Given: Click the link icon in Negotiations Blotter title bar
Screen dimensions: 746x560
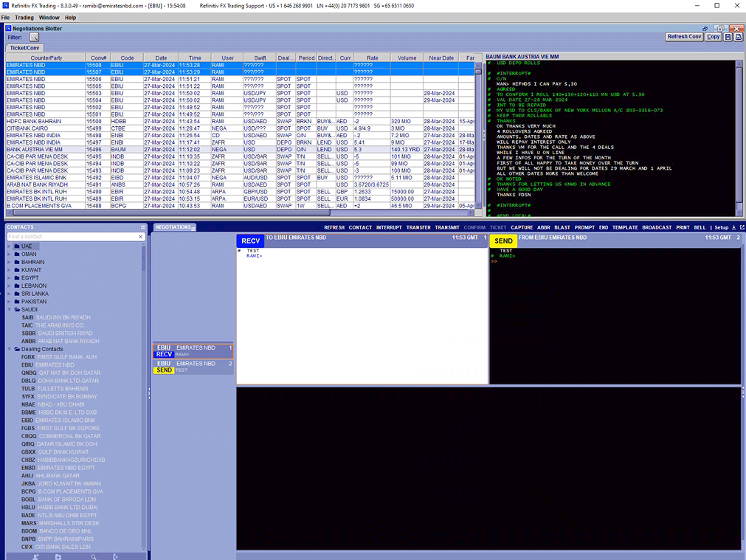Looking at the screenshot, I should (705, 29).
